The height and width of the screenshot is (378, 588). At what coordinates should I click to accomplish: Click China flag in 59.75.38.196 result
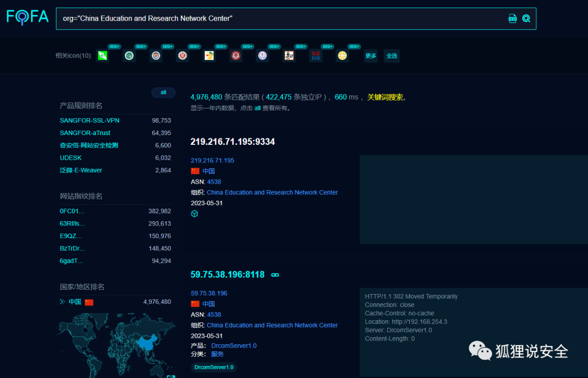[195, 304]
